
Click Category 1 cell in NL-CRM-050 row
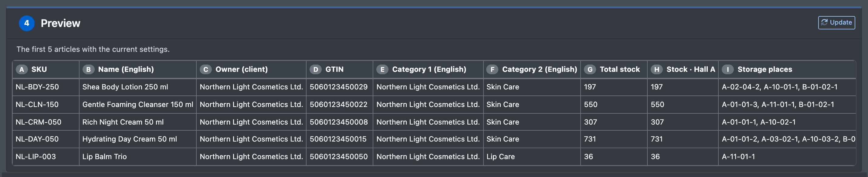428,122
